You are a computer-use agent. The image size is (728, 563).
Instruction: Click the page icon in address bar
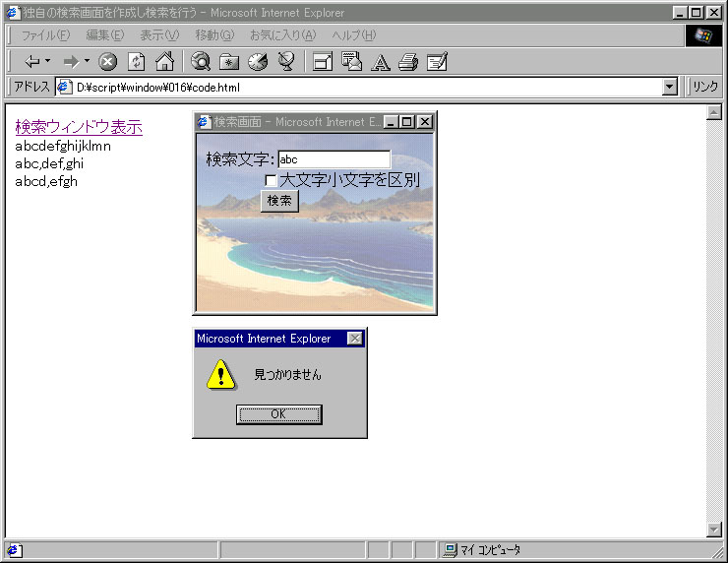pos(64,87)
